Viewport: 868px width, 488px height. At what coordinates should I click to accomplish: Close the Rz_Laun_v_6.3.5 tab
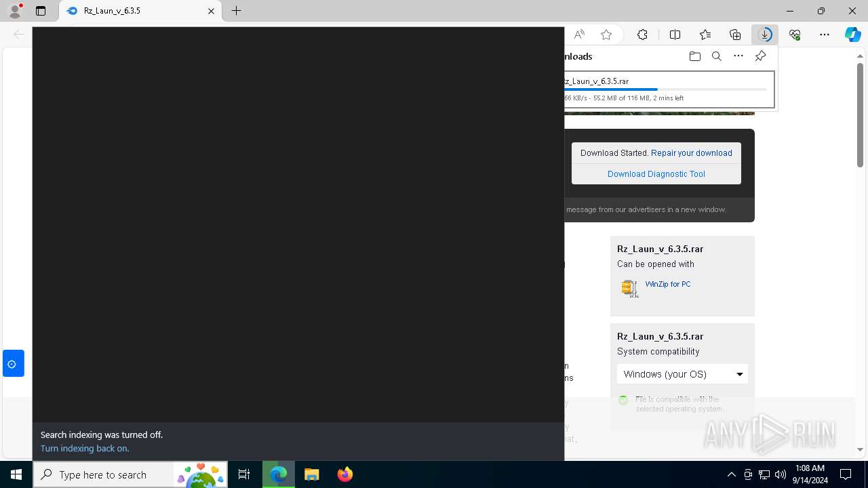(x=211, y=11)
